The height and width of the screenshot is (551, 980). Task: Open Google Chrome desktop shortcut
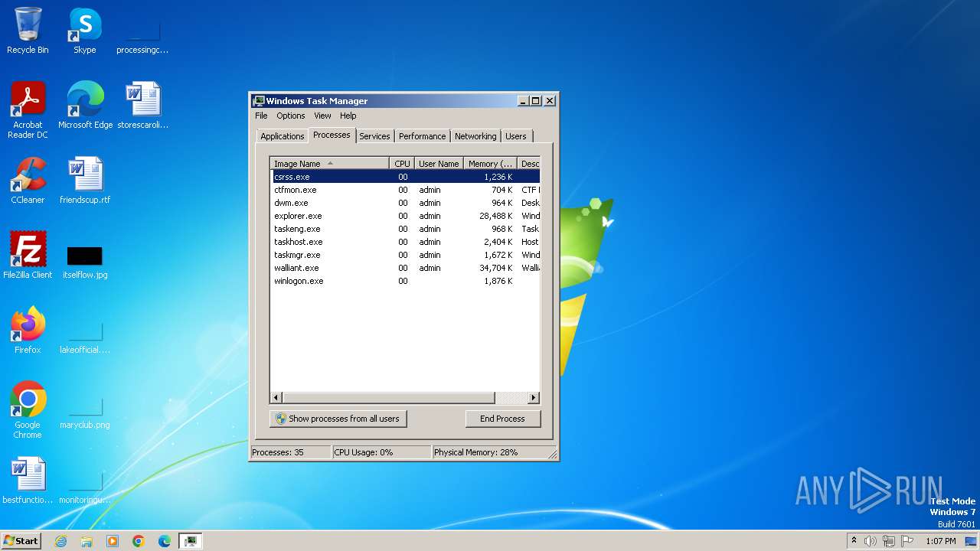[x=28, y=410]
